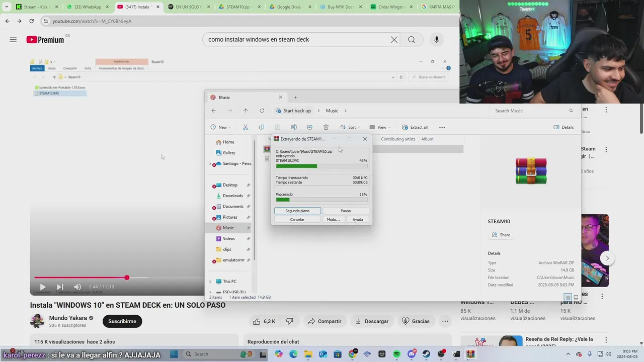Open Chrome tab search dropdown
The height and width of the screenshot is (362, 644).
click(6, 7)
